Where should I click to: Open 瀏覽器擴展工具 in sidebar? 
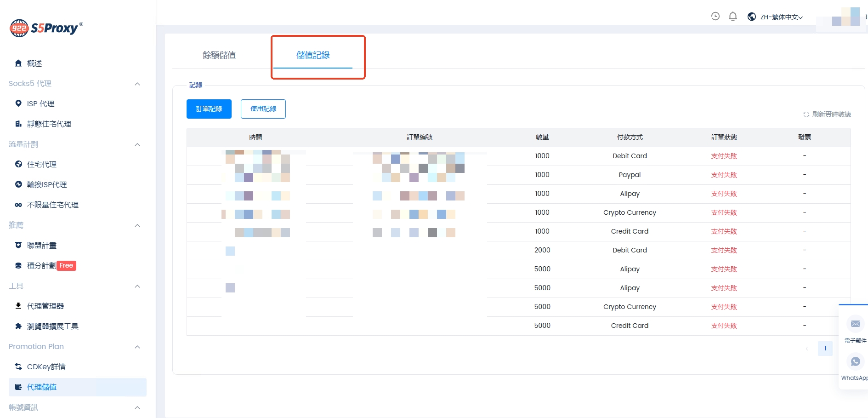click(52, 326)
